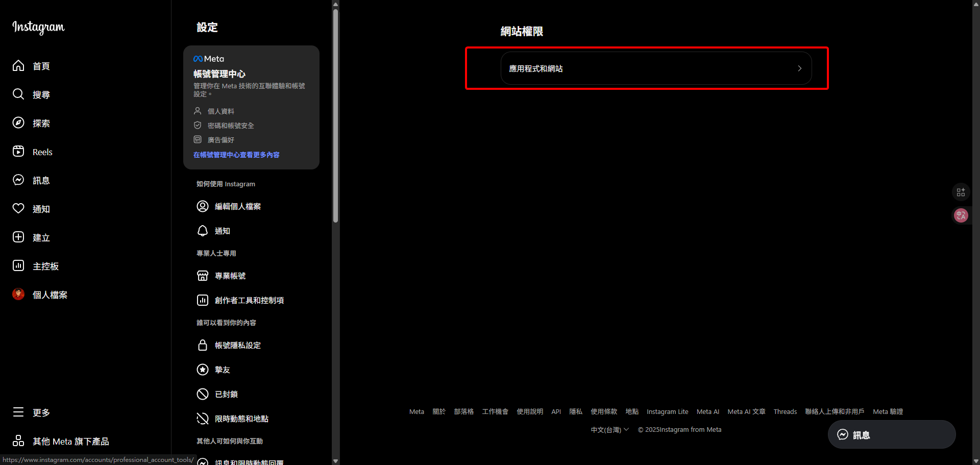Image resolution: width=980 pixels, height=465 pixels.
Task: Click the Threads footer link
Action: click(785, 412)
